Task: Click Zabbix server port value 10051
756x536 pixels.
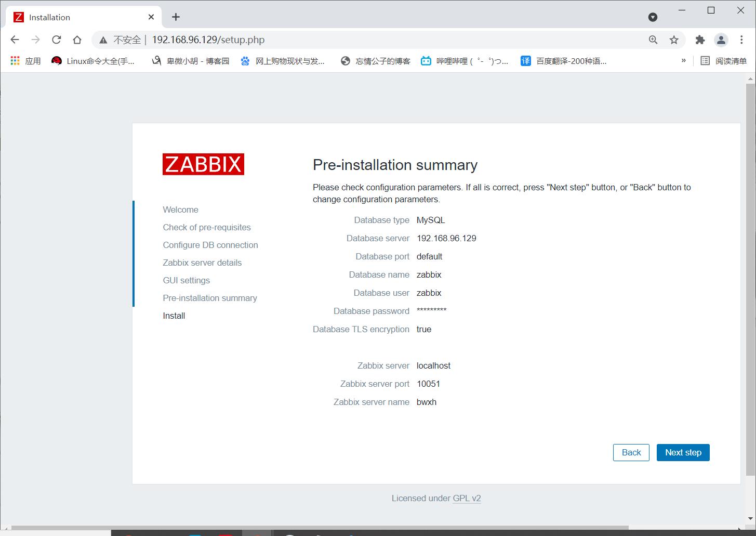Action: (428, 384)
